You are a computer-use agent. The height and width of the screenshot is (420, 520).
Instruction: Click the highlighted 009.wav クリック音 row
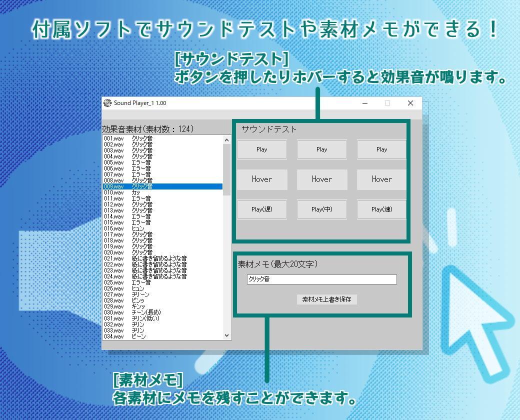(x=162, y=186)
